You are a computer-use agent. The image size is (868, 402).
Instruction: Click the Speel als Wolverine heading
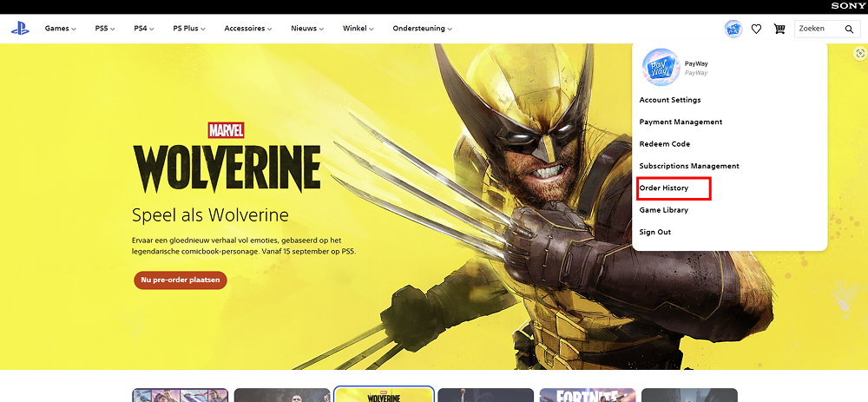click(x=210, y=214)
